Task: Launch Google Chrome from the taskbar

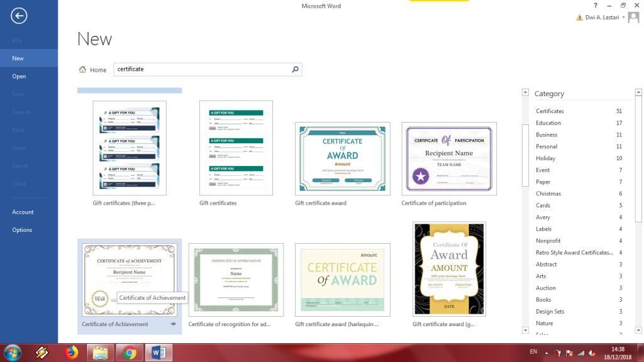Action: [130, 353]
